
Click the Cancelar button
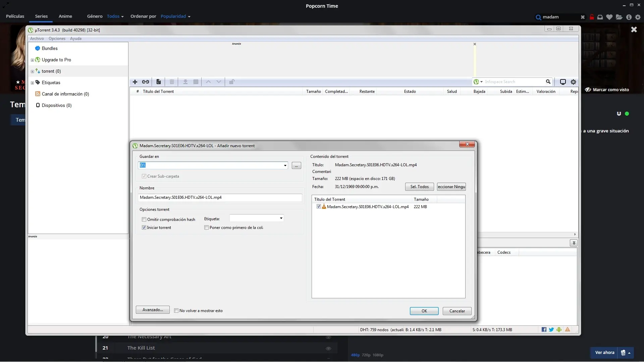tap(457, 311)
